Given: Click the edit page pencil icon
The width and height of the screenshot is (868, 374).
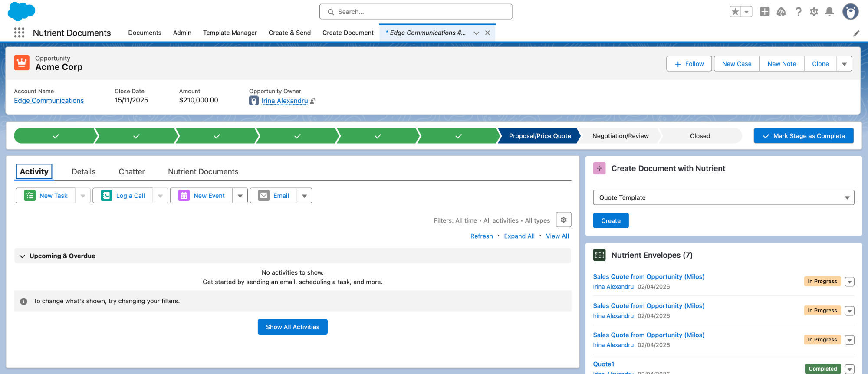Looking at the screenshot, I should tap(856, 33).
